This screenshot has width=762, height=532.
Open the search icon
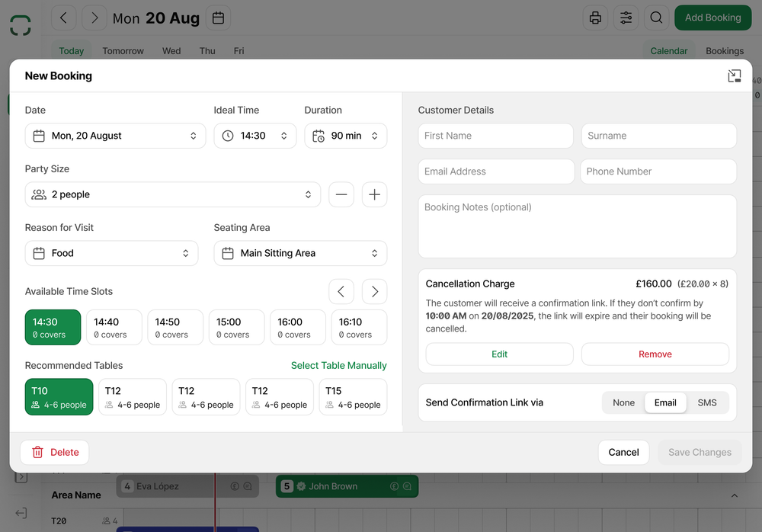(x=656, y=17)
